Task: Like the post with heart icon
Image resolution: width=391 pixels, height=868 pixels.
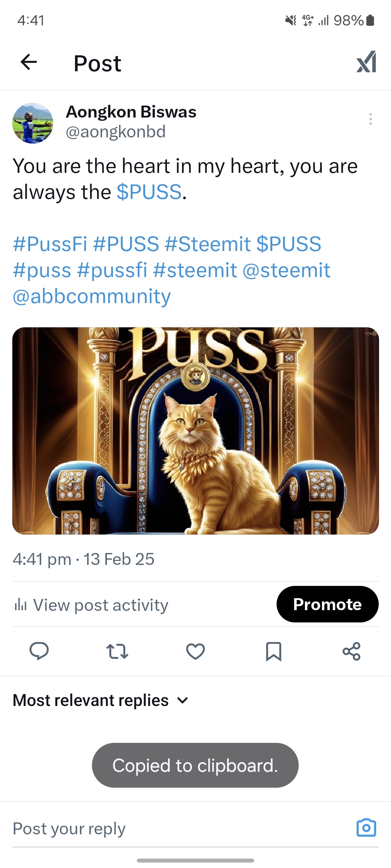Action: pos(195,651)
